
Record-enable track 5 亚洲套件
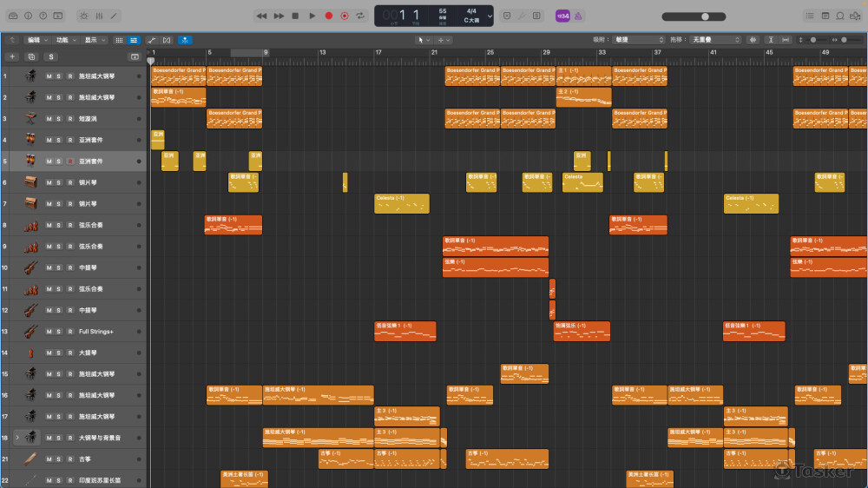pos(69,162)
